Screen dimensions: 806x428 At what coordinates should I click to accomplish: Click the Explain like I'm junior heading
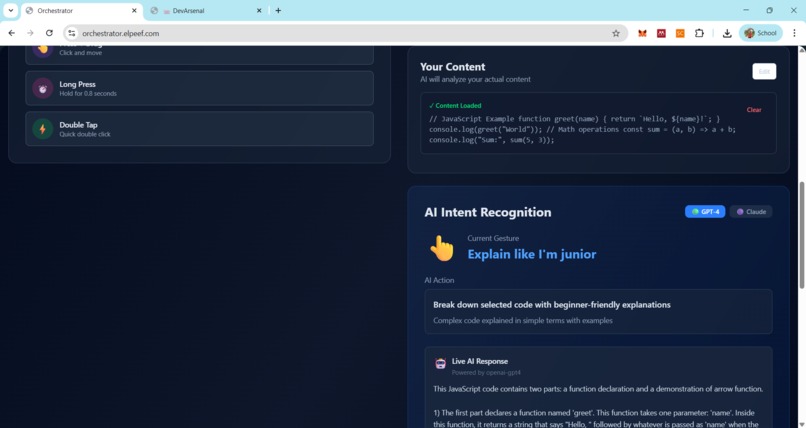pos(532,254)
